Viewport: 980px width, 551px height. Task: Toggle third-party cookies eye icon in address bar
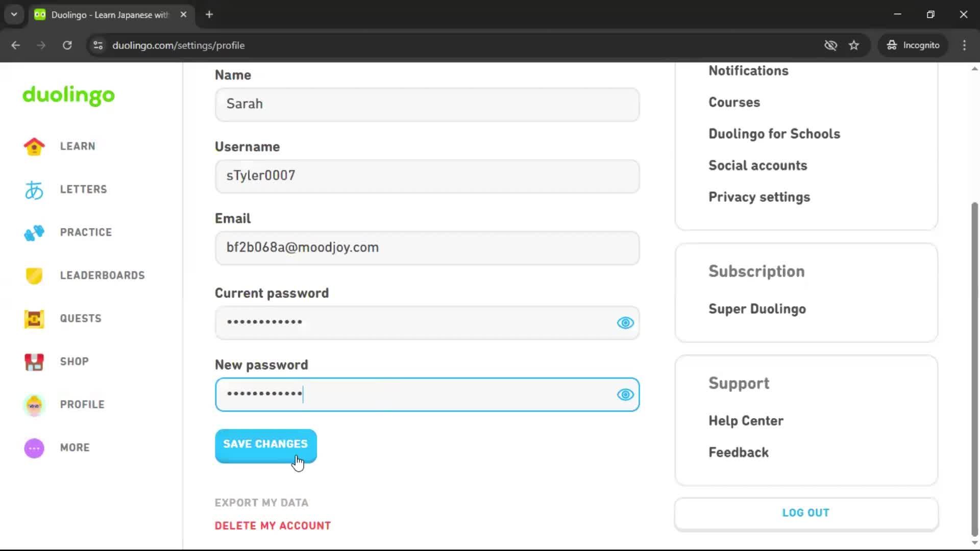[x=831, y=45]
